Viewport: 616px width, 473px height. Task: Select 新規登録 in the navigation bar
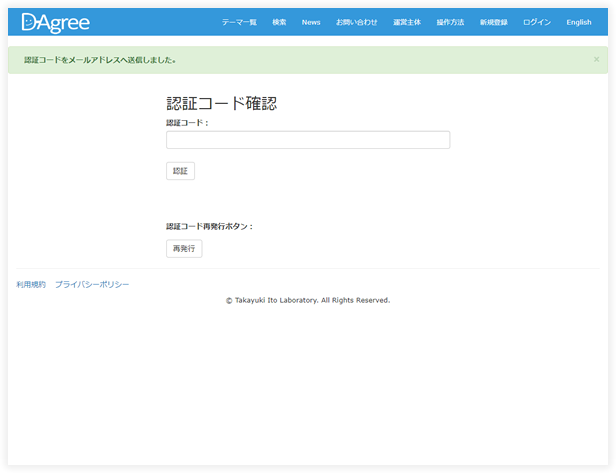(493, 22)
